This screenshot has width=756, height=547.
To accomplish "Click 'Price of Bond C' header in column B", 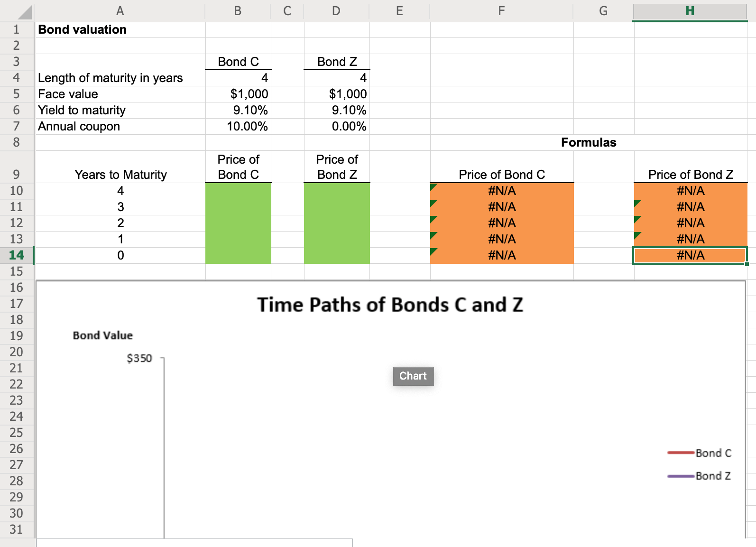I will [238, 167].
